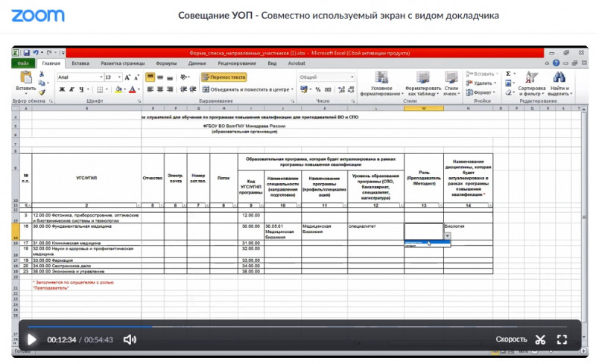The image size is (596, 364).
Task: Toggle top vertical alignment button
Action: (150, 77)
